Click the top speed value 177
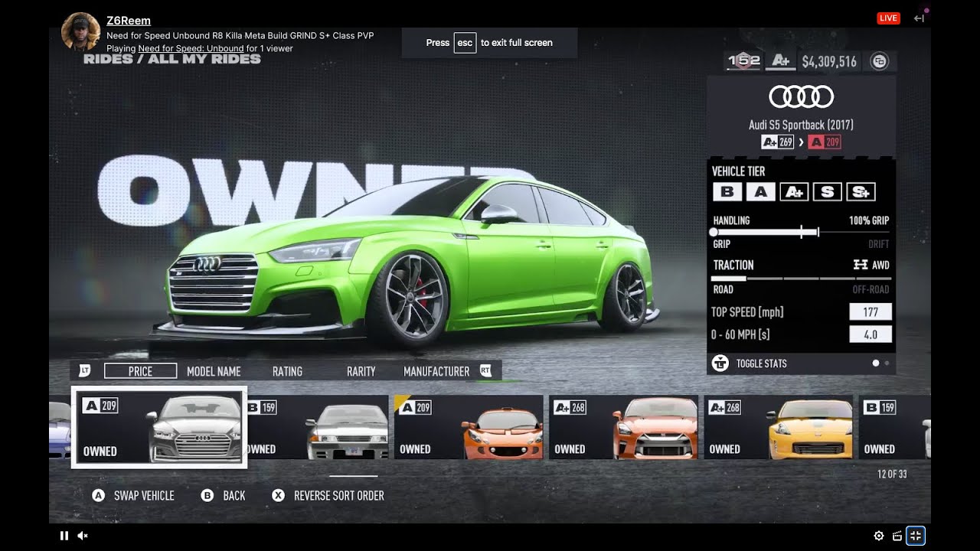This screenshot has width=980, height=551. pos(871,311)
